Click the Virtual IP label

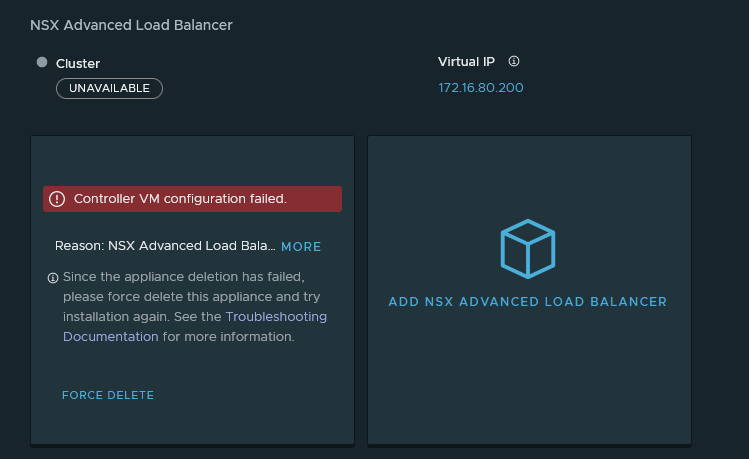coord(466,62)
